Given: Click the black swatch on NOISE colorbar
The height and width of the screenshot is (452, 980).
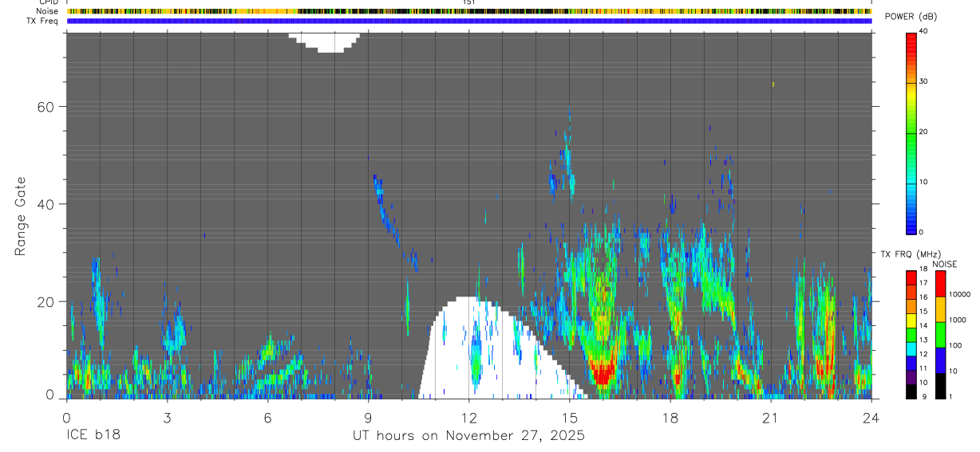Looking at the screenshot, I should click(x=941, y=386).
